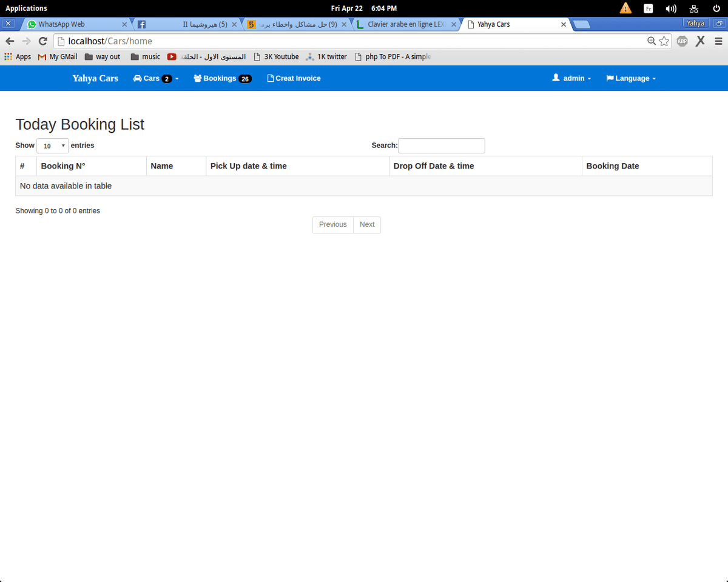Bookmark this page with star icon
This screenshot has width=728, height=582.
664,41
